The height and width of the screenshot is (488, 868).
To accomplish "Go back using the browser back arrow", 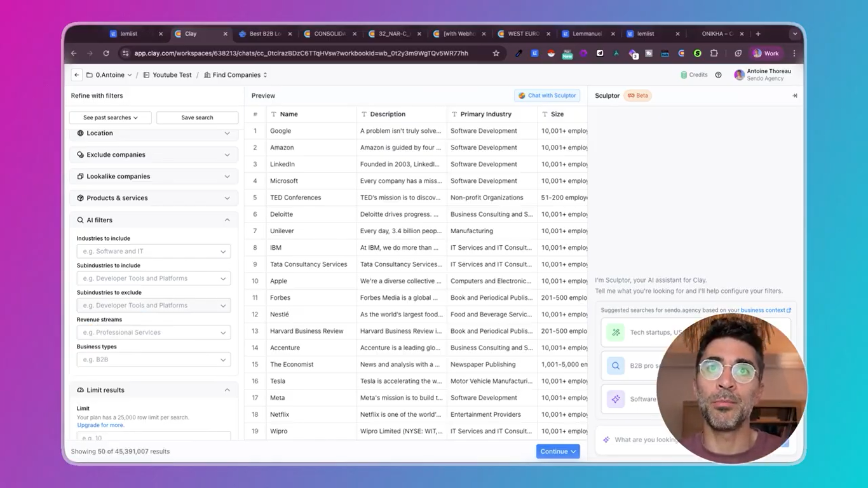I will click(x=74, y=53).
